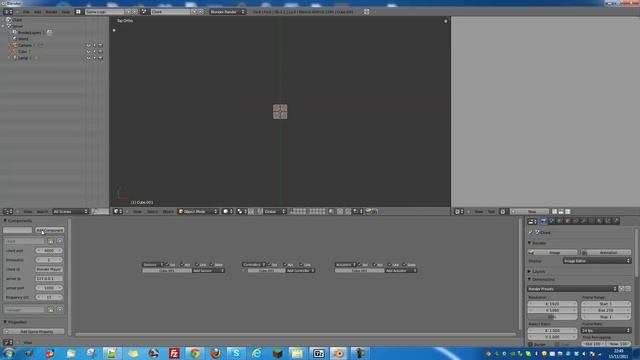This screenshot has width=640, height=360.
Task: Toggle the Sensors Act checkbox
Action: (182, 264)
